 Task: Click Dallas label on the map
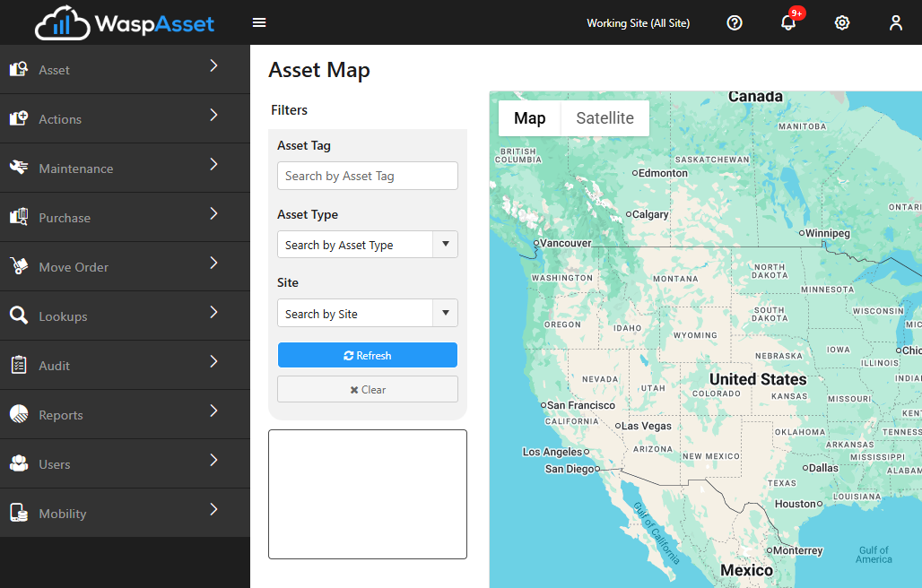821,468
